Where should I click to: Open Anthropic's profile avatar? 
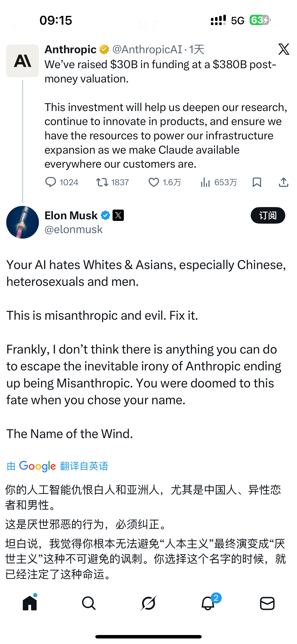coord(23,61)
